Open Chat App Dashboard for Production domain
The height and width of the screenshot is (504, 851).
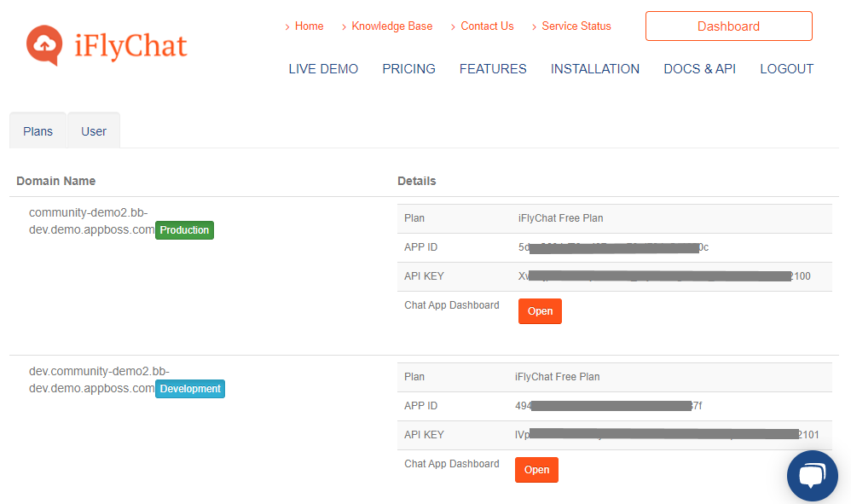540,311
